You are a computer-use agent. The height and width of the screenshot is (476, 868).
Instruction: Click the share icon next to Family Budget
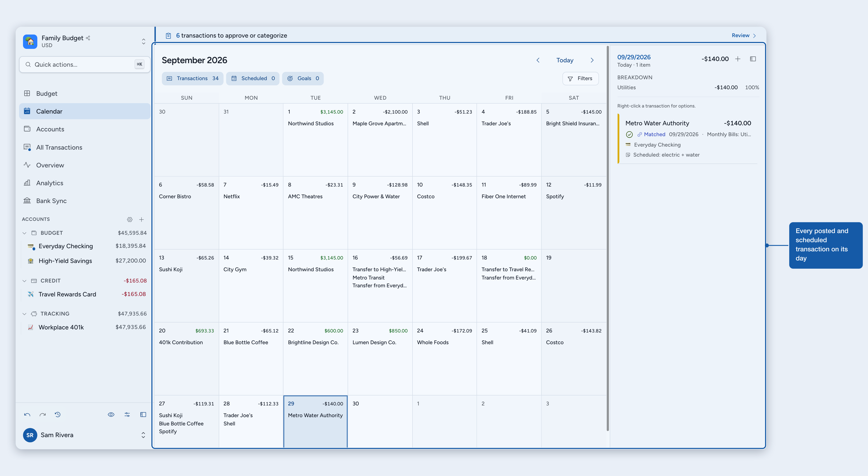[88, 38]
